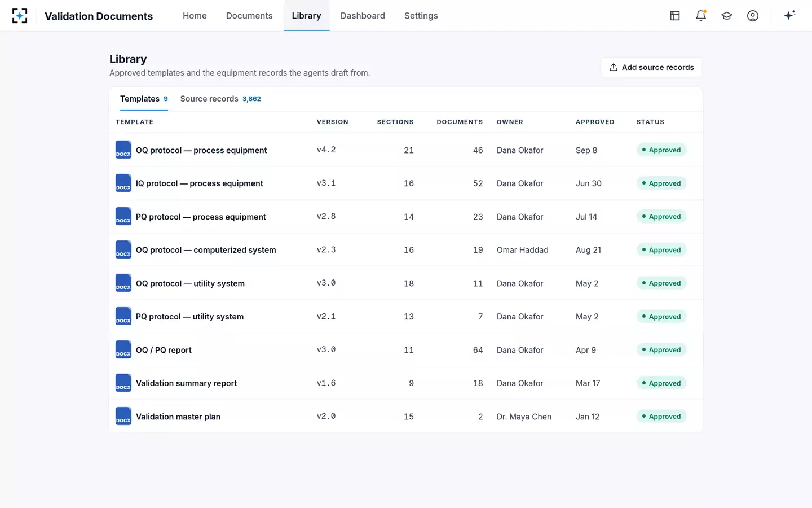Click owner Omar Haddad in the table
This screenshot has width=812, height=508.
click(523, 250)
